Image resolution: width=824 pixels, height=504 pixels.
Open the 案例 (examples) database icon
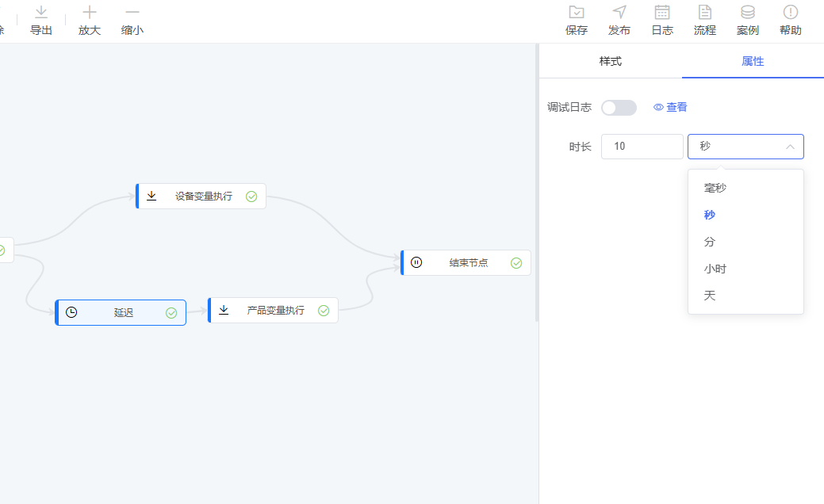point(747,13)
